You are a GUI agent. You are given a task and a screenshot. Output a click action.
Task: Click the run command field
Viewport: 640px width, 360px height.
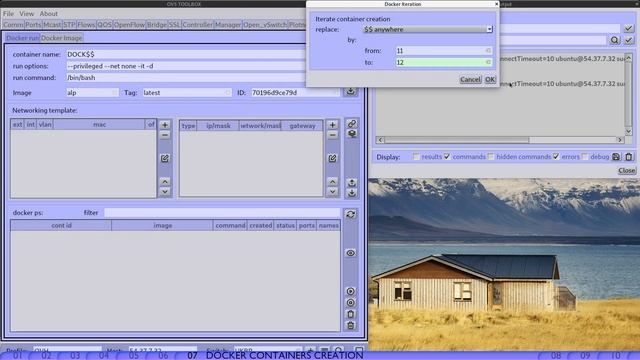[186, 78]
